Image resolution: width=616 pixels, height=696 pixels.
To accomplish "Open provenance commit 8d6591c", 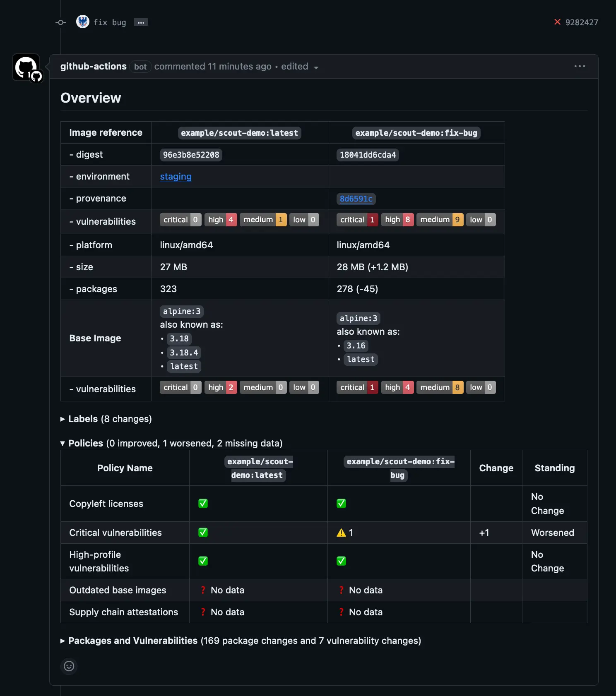I will [x=356, y=199].
